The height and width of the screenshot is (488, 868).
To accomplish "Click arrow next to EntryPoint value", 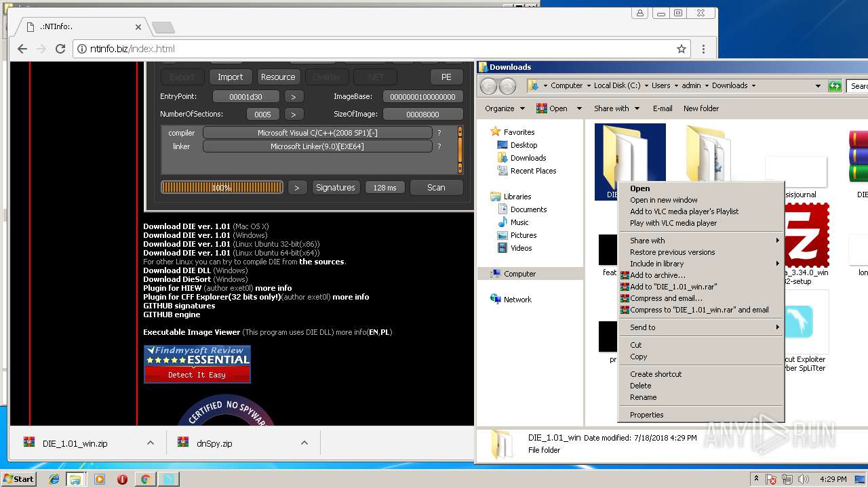I will pos(293,97).
